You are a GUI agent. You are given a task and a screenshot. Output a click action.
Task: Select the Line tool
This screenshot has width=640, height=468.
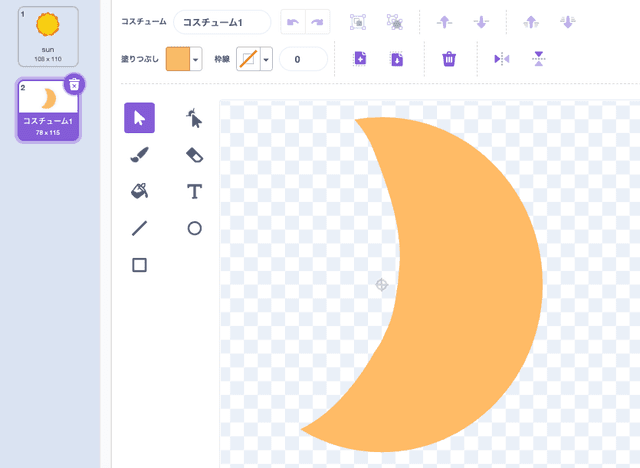(139, 228)
